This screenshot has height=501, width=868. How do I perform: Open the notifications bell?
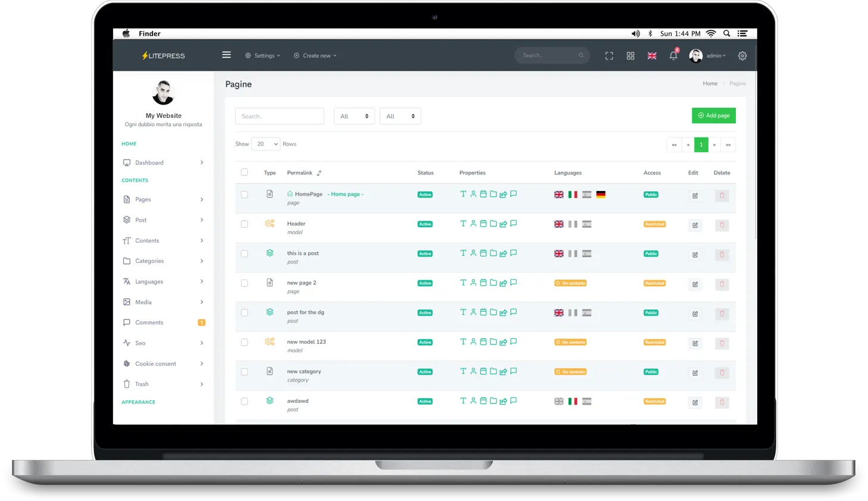tap(673, 55)
